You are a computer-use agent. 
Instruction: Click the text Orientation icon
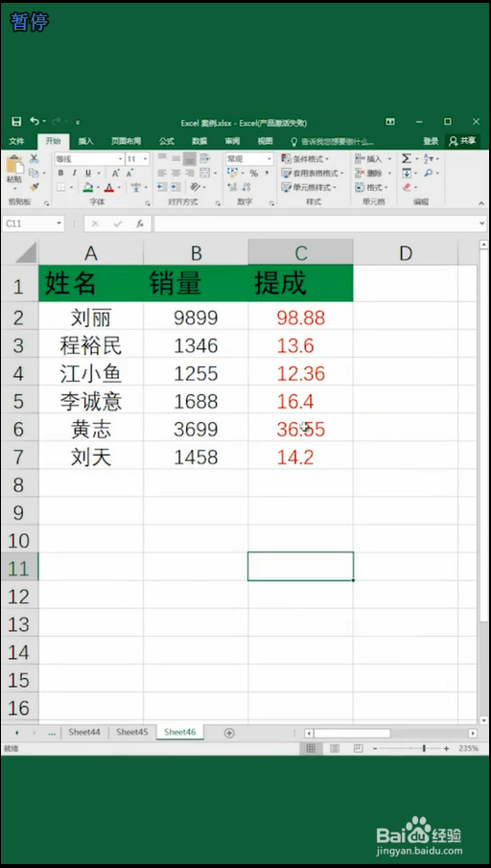pyautogui.click(x=194, y=187)
